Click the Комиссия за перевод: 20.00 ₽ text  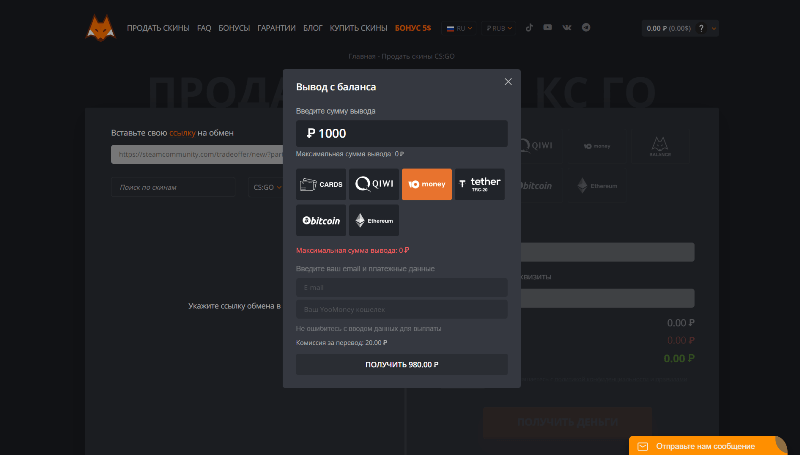click(x=341, y=342)
